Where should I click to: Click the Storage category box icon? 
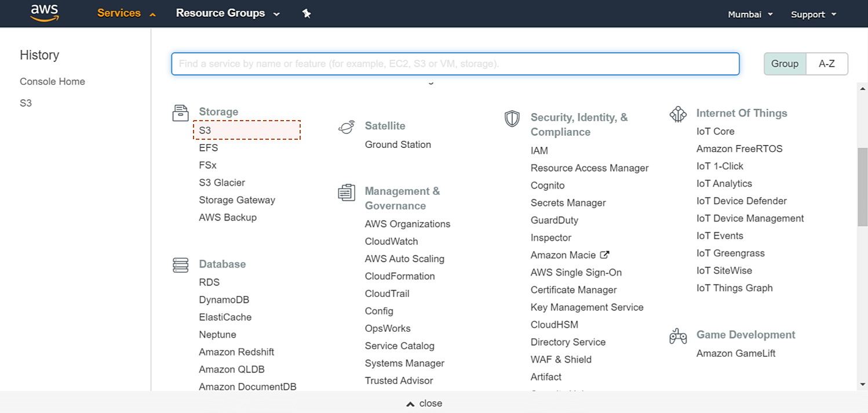click(180, 113)
